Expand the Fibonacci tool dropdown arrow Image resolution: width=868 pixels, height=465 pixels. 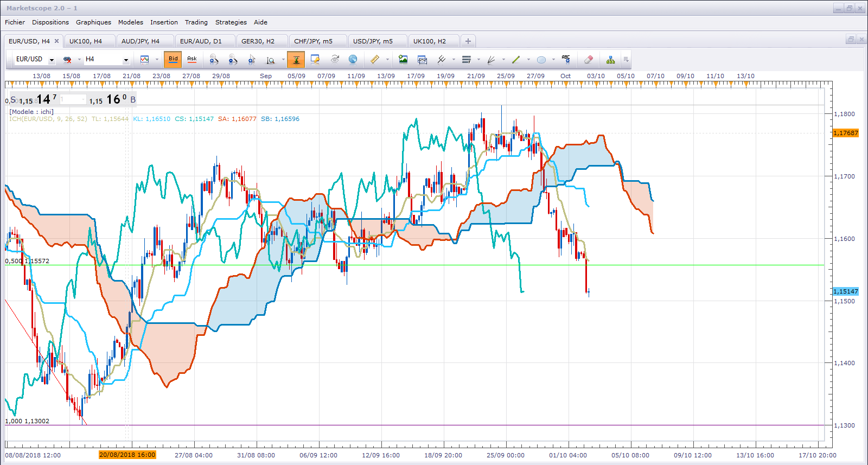(x=478, y=60)
